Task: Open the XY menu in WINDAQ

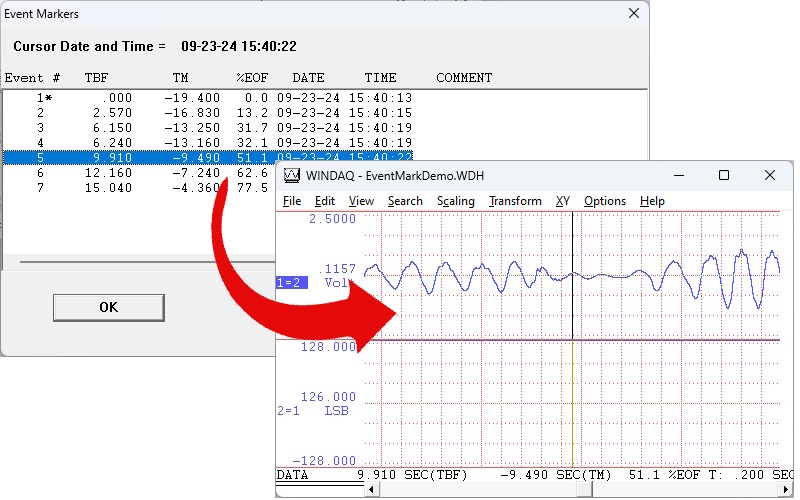Action: point(562,201)
